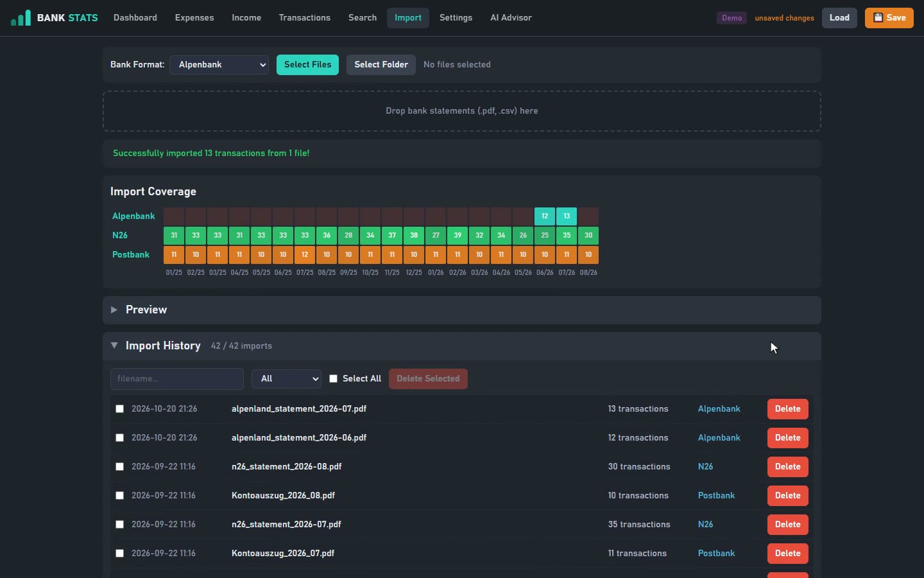Check the Kontoauszug_2026_08.pdf row checkbox
Image resolution: width=924 pixels, height=578 pixels.
pos(119,496)
